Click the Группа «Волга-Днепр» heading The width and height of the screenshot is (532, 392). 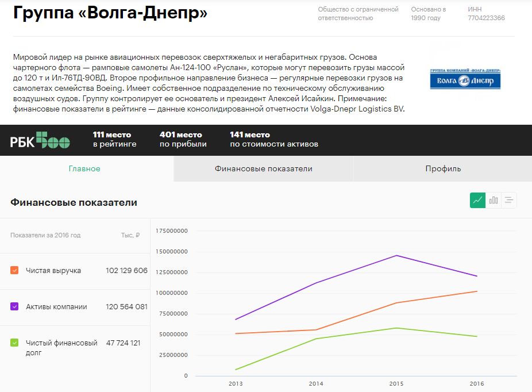[110, 13]
